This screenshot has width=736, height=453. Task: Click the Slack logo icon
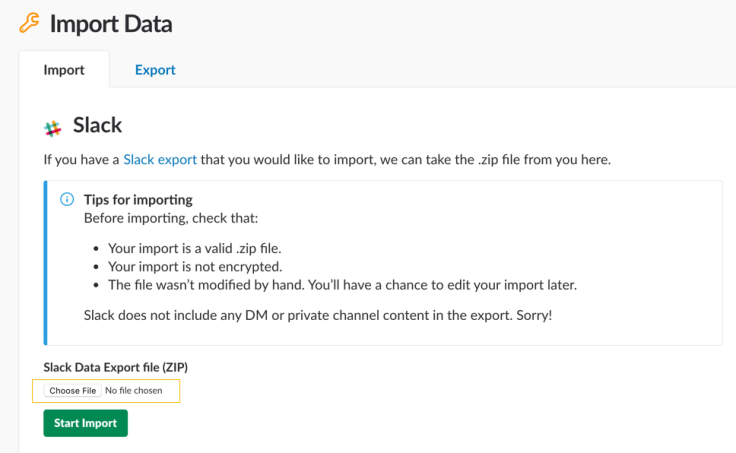click(x=53, y=128)
